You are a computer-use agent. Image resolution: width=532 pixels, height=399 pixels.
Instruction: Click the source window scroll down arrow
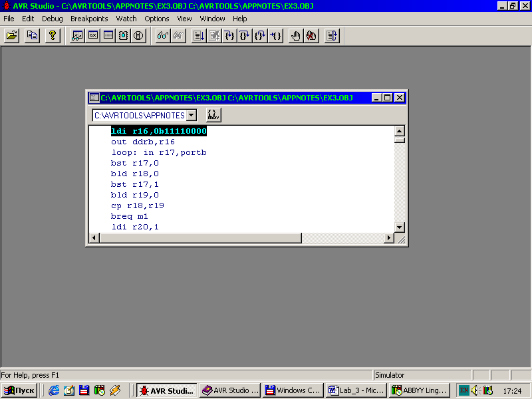[400, 227]
